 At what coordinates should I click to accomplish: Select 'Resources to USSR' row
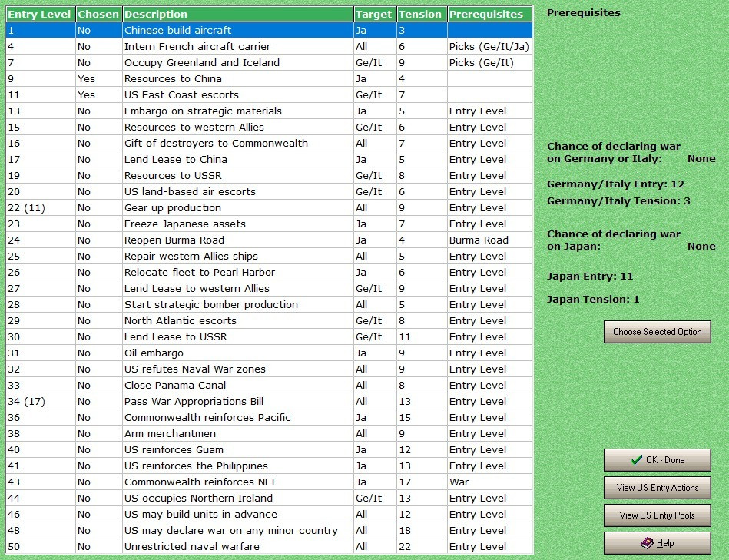coord(269,176)
